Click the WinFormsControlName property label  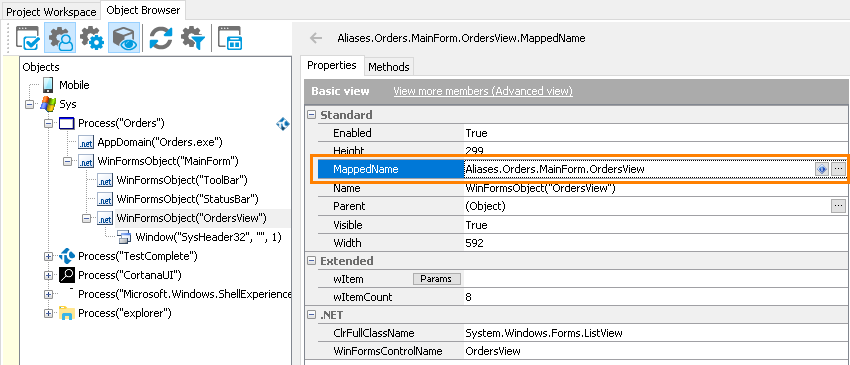(388, 351)
